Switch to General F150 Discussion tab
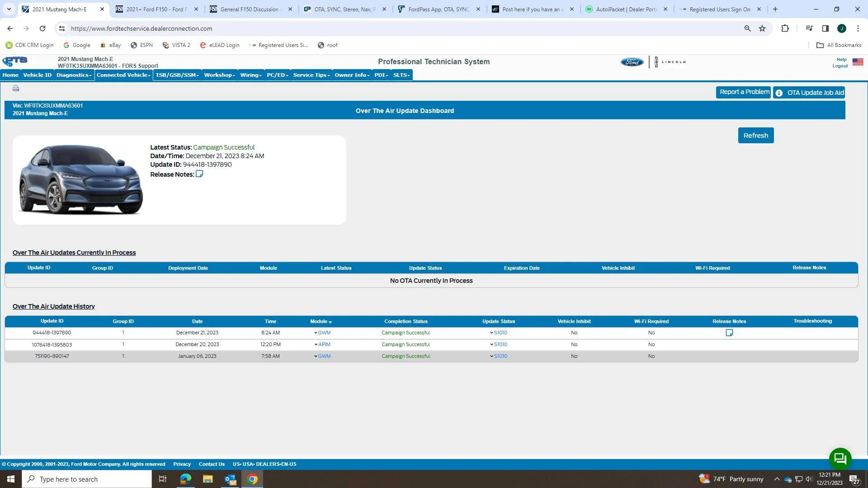The height and width of the screenshot is (488, 868). pyautogui.click(x=250, y=9)
